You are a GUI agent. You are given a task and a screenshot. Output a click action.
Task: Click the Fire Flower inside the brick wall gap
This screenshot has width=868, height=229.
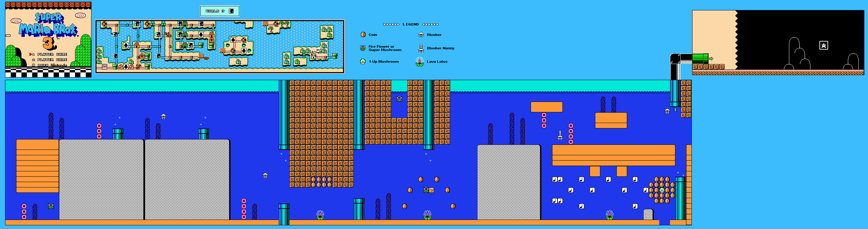point(399,99)
